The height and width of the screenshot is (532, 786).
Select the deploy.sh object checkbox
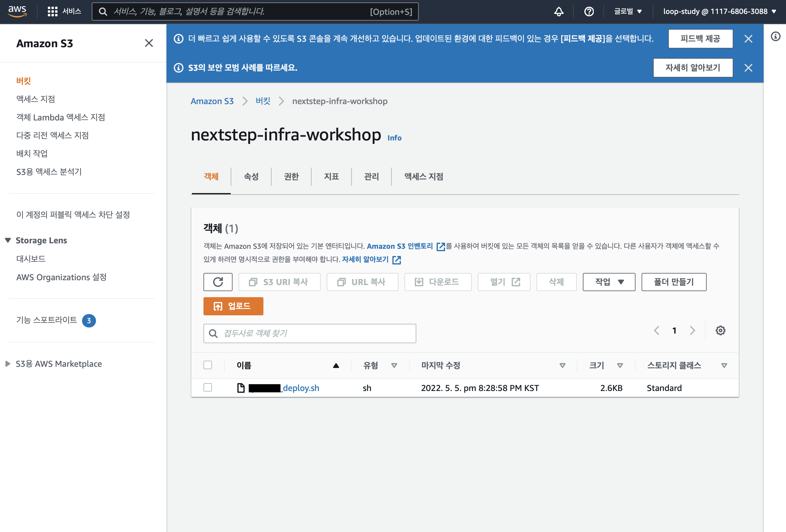pyautogui.click(x=208, y=387)
